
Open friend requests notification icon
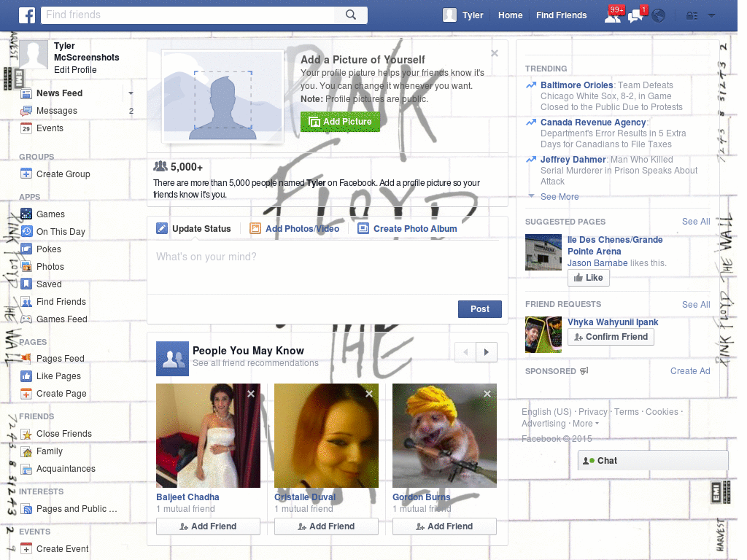[613, 16]
